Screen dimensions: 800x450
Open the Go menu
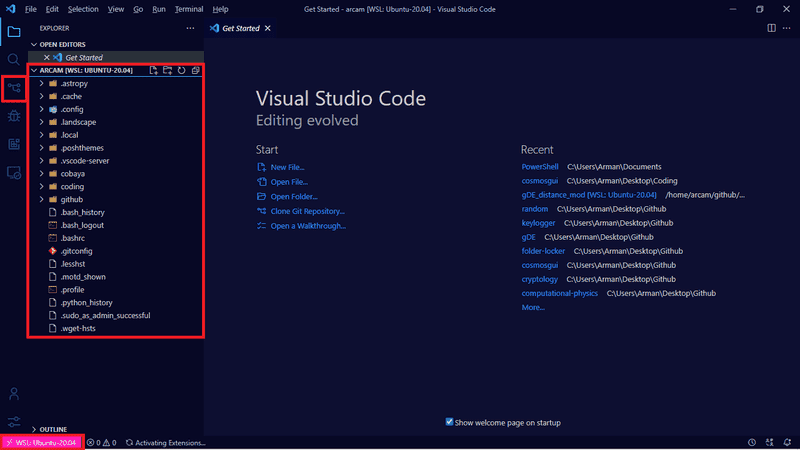pyautogui.click(x=138, y=9)
